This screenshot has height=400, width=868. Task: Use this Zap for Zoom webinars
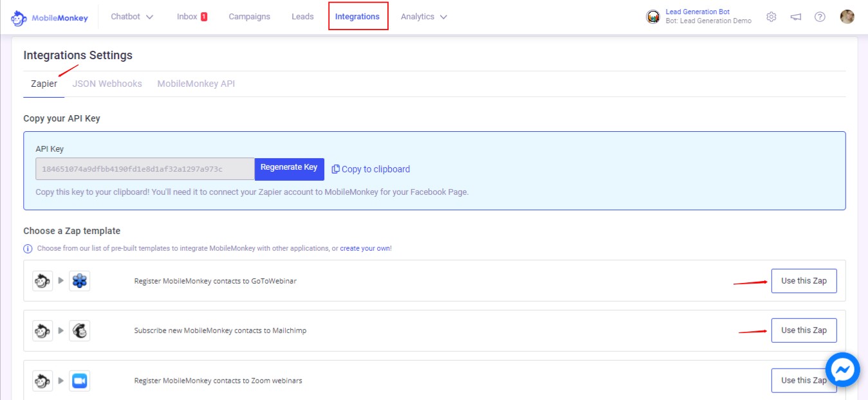[804, 381]
